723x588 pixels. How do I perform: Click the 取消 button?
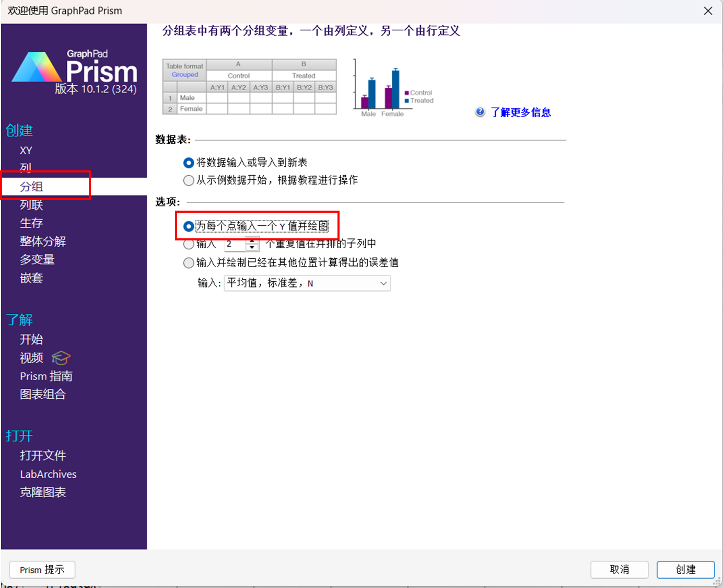click(620, 570)
